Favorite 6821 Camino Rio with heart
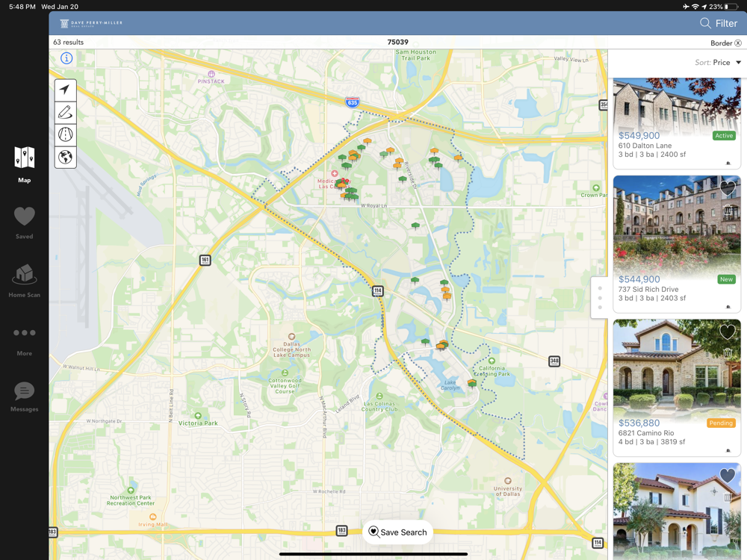Viewport: 747px width, 560px height. [727, 332]
